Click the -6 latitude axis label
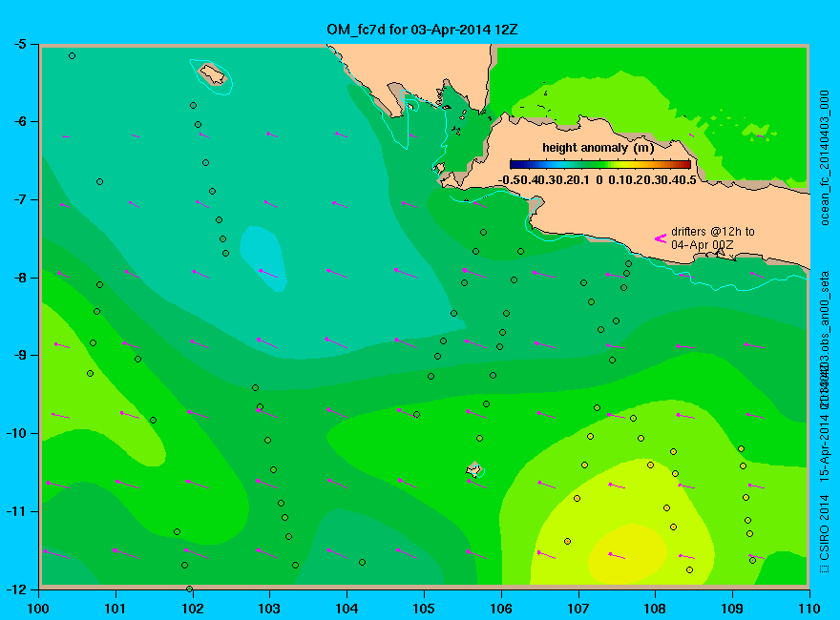Screen dimensions: 840x620 [x=20, y=121]
